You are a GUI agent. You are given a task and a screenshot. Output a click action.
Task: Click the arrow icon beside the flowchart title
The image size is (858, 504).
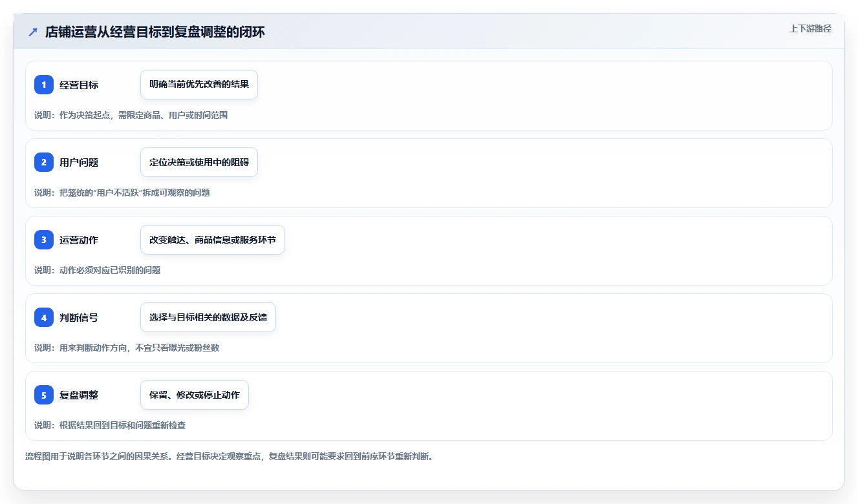tap(33, 32)
